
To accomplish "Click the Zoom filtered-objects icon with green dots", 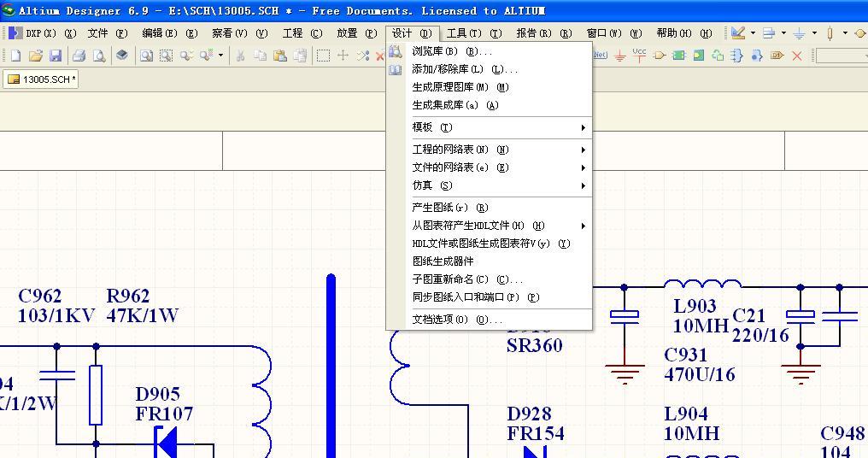I will 206,56.
